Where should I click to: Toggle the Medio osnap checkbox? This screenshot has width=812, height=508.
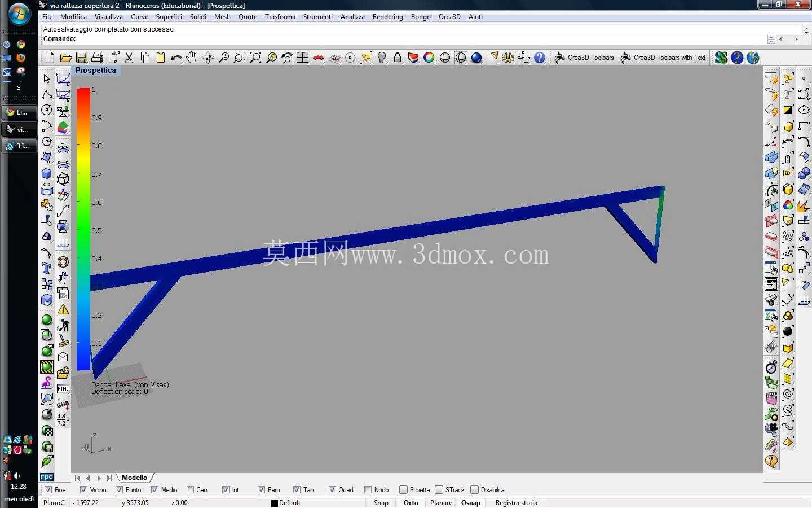[155, 490]
